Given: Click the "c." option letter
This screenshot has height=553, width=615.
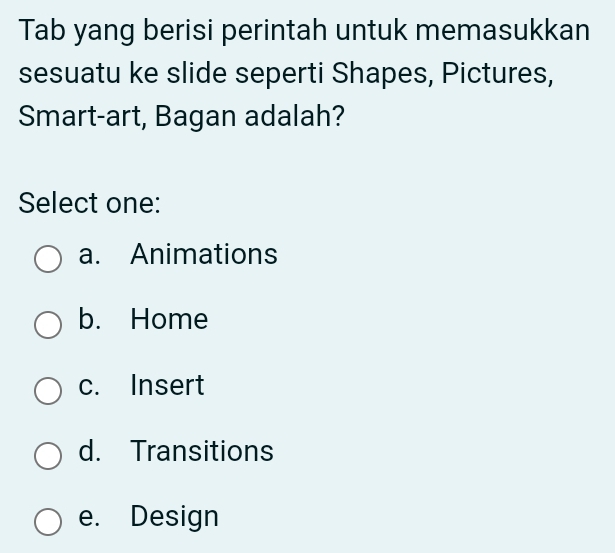Looking at the screenshot, I should [x=90, y=386].
